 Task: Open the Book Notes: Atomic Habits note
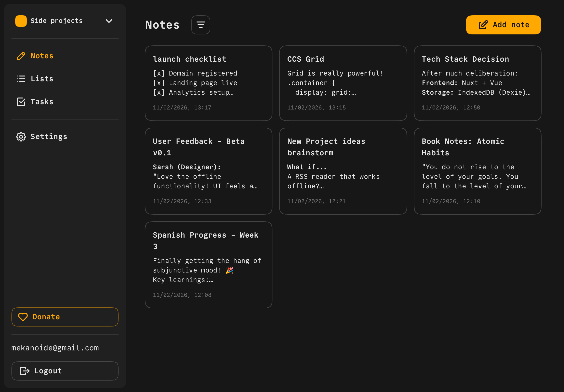pos(477,171)
